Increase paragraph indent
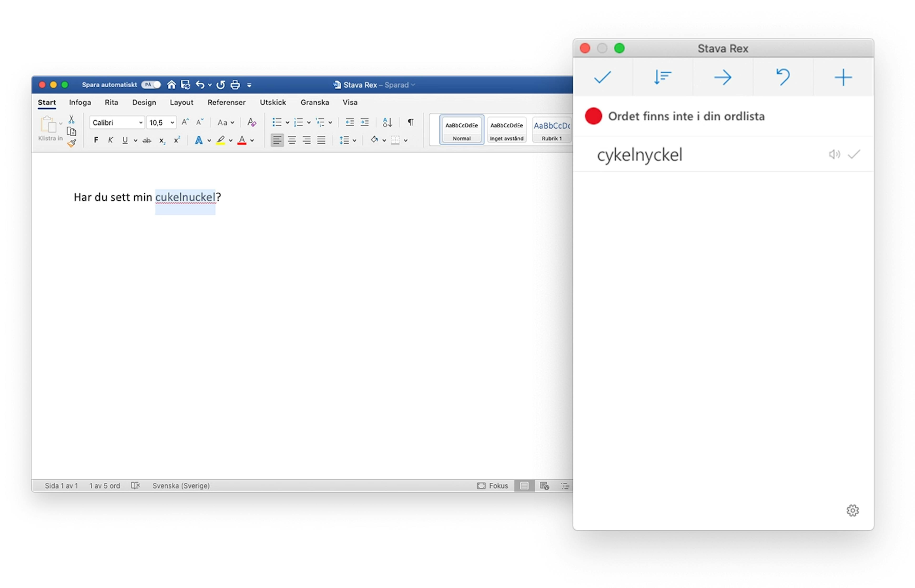915x588 pixels. 364,122
